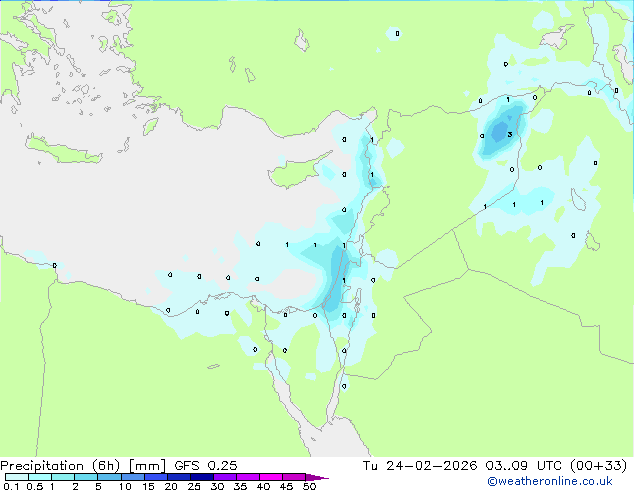
Task: Select the 40–45 mm legend swatch
Action: (x=271, y=477)
